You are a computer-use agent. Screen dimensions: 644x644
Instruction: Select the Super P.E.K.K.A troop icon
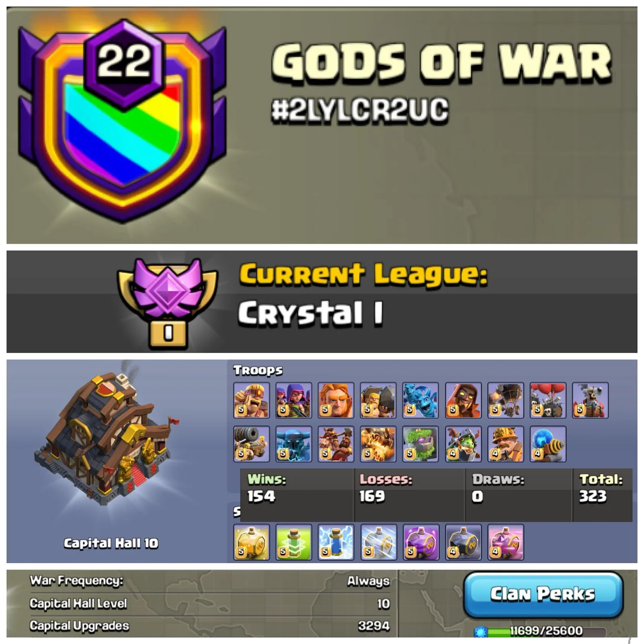pyautogui.click(x=294, y=444)
